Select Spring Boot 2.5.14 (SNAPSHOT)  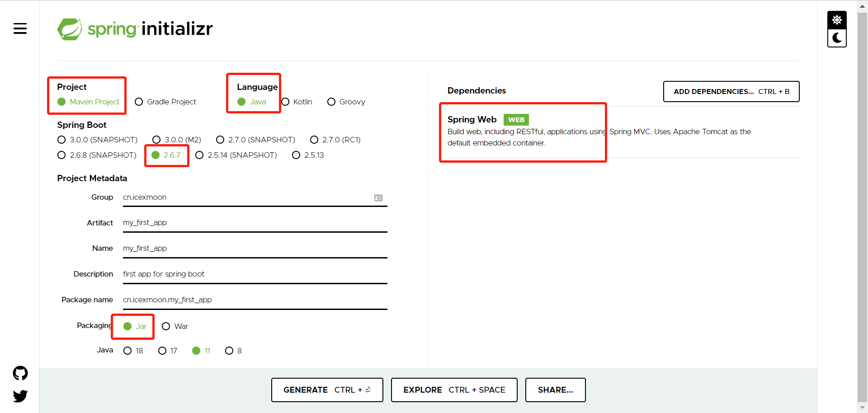coord(236,155)
